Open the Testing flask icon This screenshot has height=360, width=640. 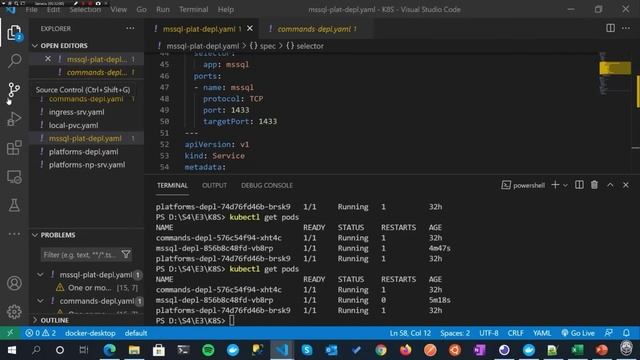coord(14,205)
